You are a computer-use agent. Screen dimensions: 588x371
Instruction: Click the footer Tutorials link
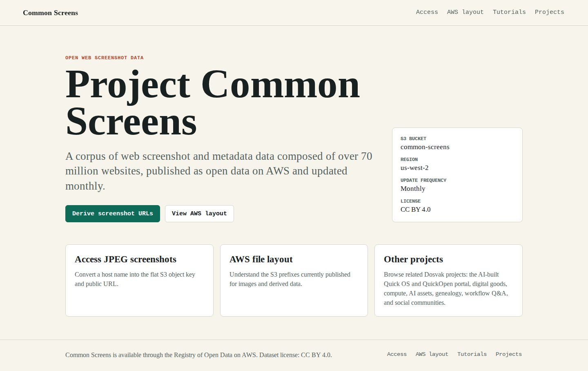point(472,354)
